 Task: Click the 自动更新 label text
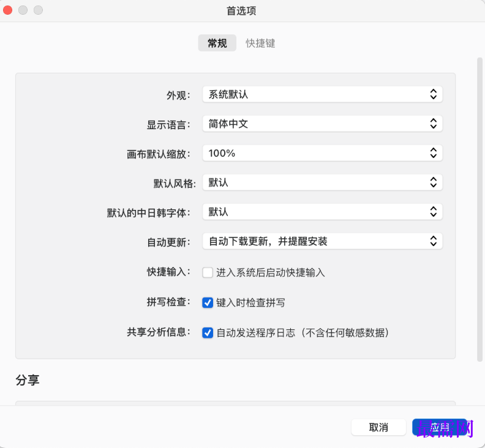[168, 242]
